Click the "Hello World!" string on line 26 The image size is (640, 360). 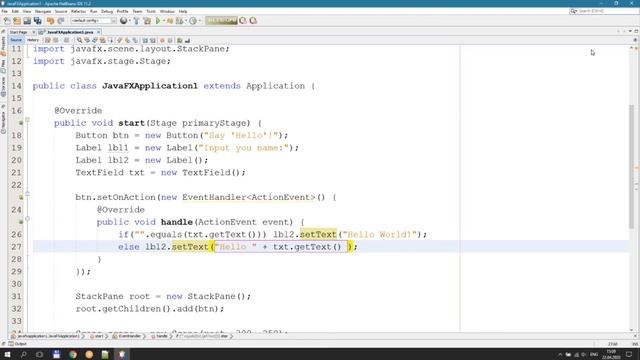coord(379,235)
